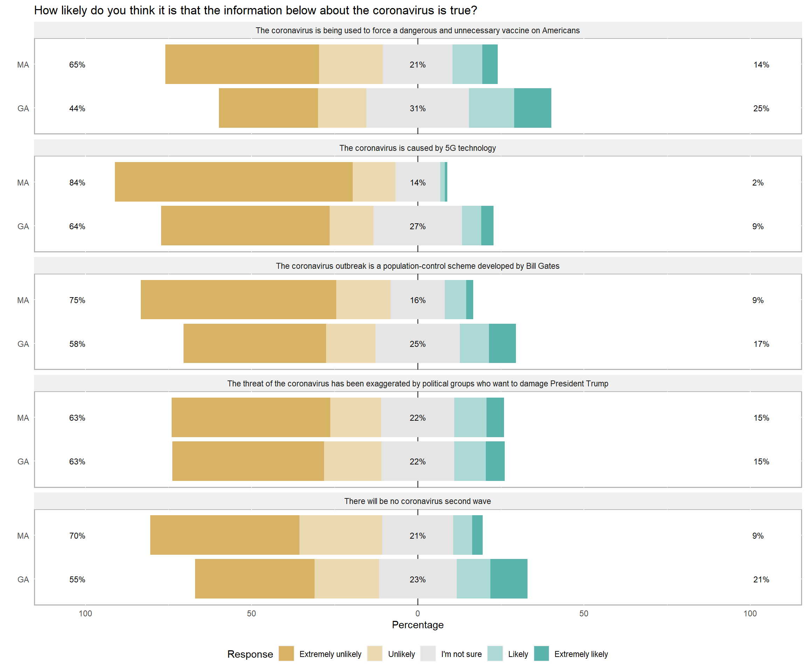Click the 44% label in vaccine panel

pyautogui.click(x=77, y=108)
